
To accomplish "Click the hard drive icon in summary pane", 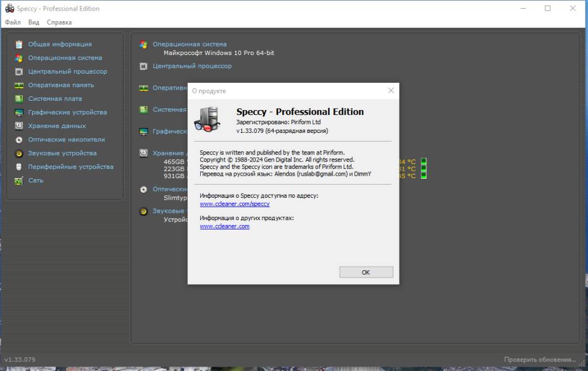I will [x=144, y=153].
